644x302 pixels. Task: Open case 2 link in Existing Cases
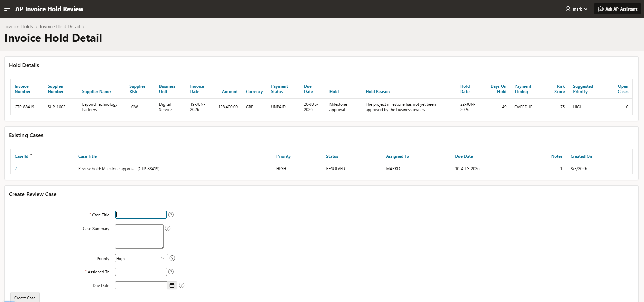[16, 168]
